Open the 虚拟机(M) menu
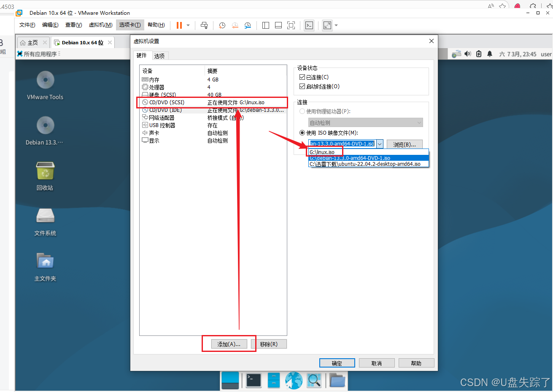Screen dimensions: 553x392 [x=100, y=25]
